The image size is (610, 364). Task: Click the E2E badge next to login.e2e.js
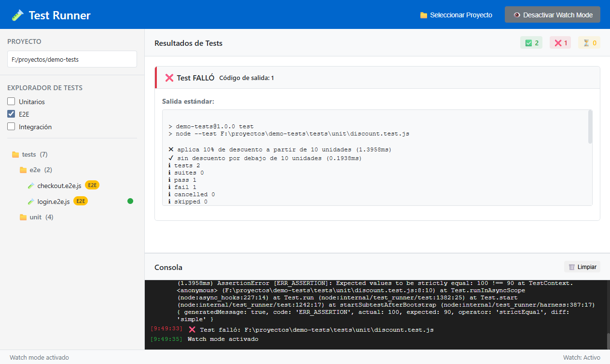(x=81, y=201)
